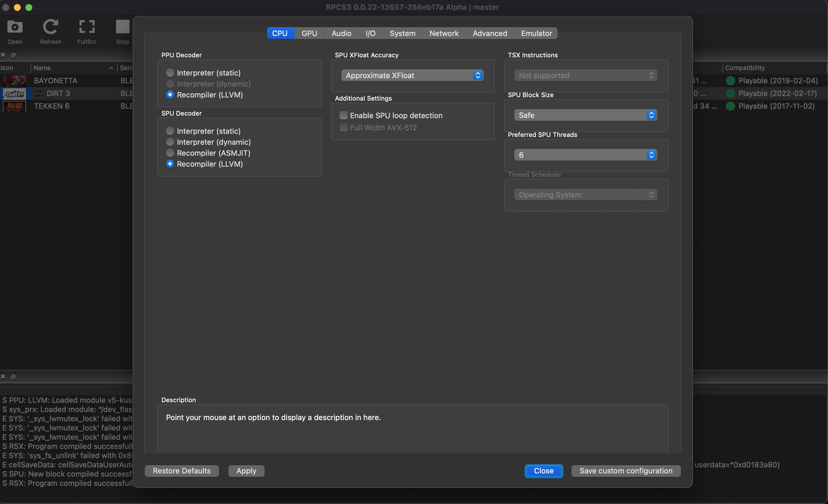Toggle the FullScr fullscreen icon
Screen dimensions: 828x504
(87, 27)
